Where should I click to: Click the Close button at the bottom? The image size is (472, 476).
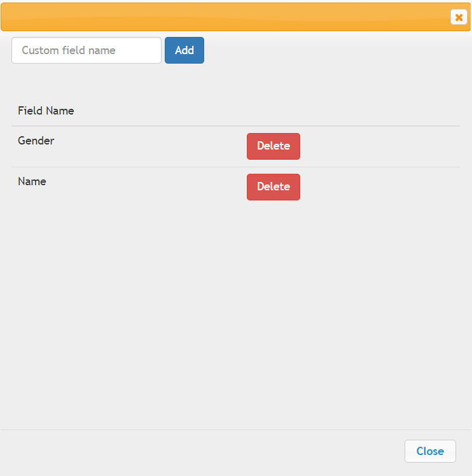[430, 451]
